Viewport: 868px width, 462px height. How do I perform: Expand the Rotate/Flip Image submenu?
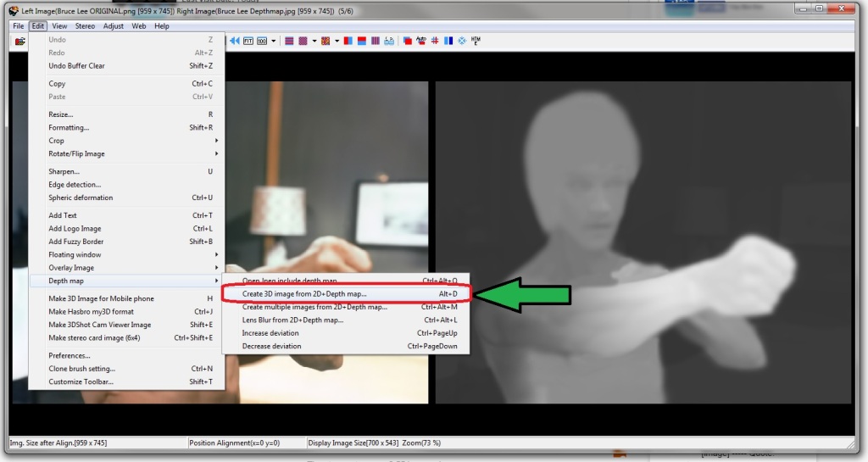pyautogui.click(x=127, y=153)
